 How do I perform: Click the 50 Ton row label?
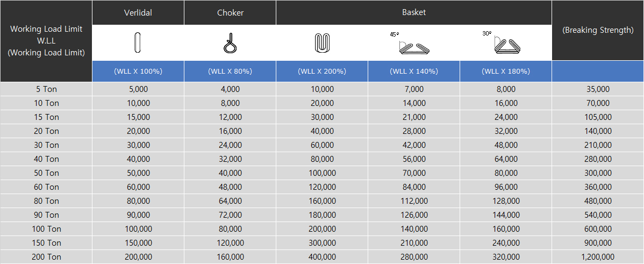click(x=46, y=173)
